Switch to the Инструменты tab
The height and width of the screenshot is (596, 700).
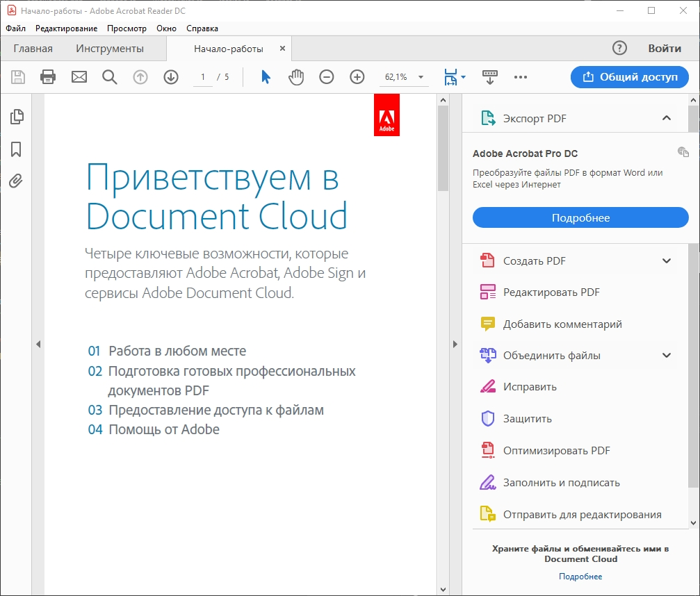(110, 49)
